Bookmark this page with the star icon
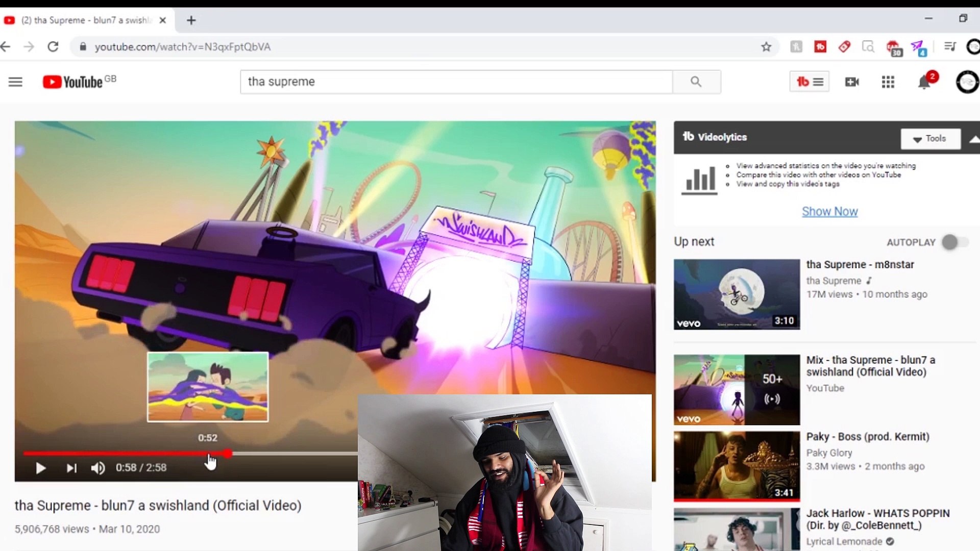 (766, 47)
